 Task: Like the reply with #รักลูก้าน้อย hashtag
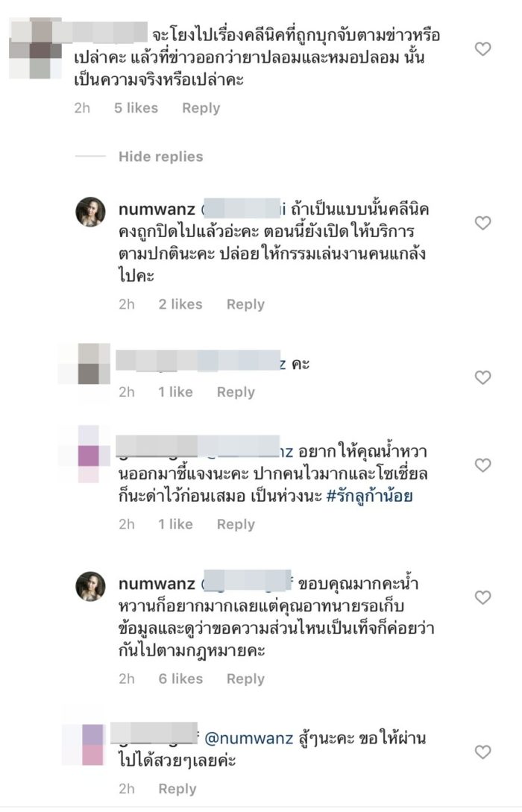pos(482,465)
